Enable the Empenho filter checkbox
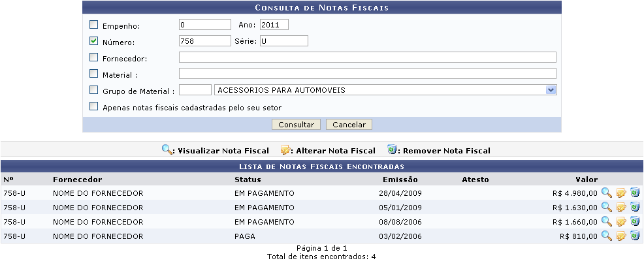This screenshot has width=644, height=267. coord(93,25)
